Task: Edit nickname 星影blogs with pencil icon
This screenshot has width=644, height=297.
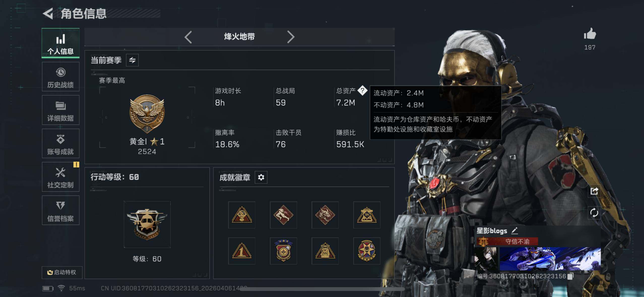Action: (x=514, y=230)
